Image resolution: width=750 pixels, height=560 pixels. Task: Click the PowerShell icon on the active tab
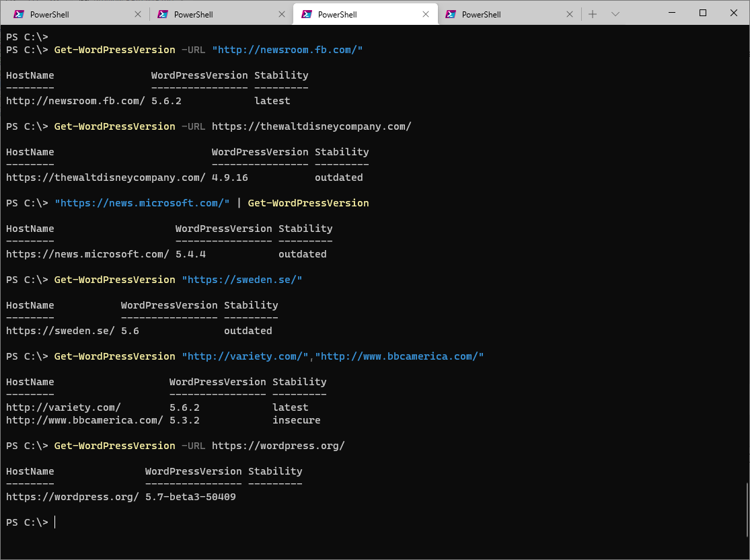(x=307, y=14)
